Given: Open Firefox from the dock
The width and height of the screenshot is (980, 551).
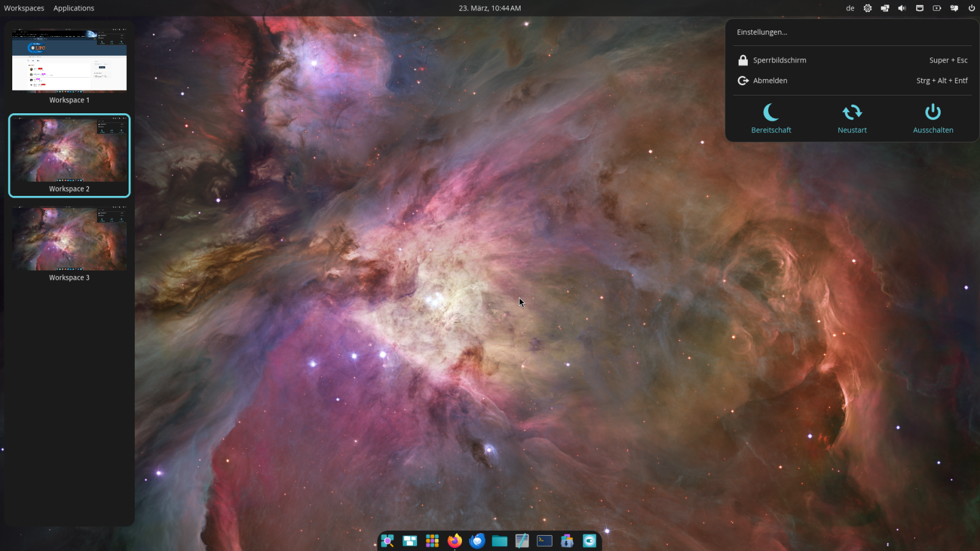Looking at the screenshot, I should [x=454, y=541].
